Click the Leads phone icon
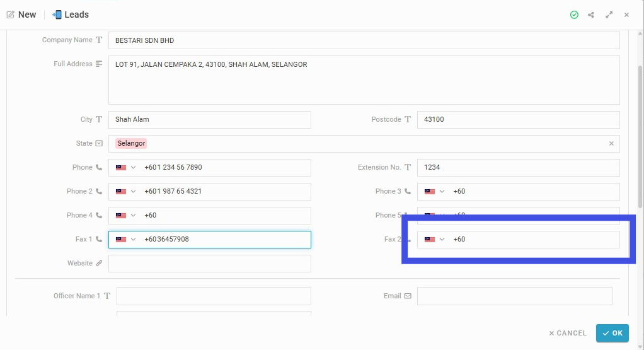This screenshot has width=644, height=350. point(57,15)
